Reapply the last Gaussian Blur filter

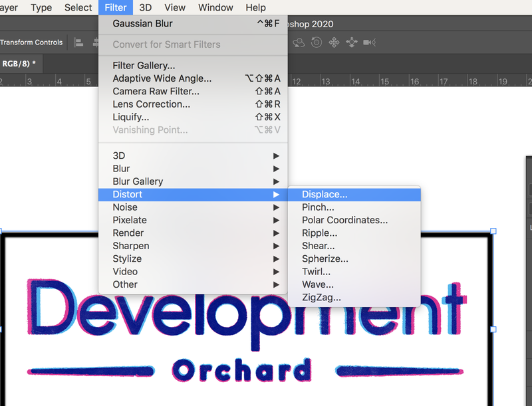pos(193,23)
